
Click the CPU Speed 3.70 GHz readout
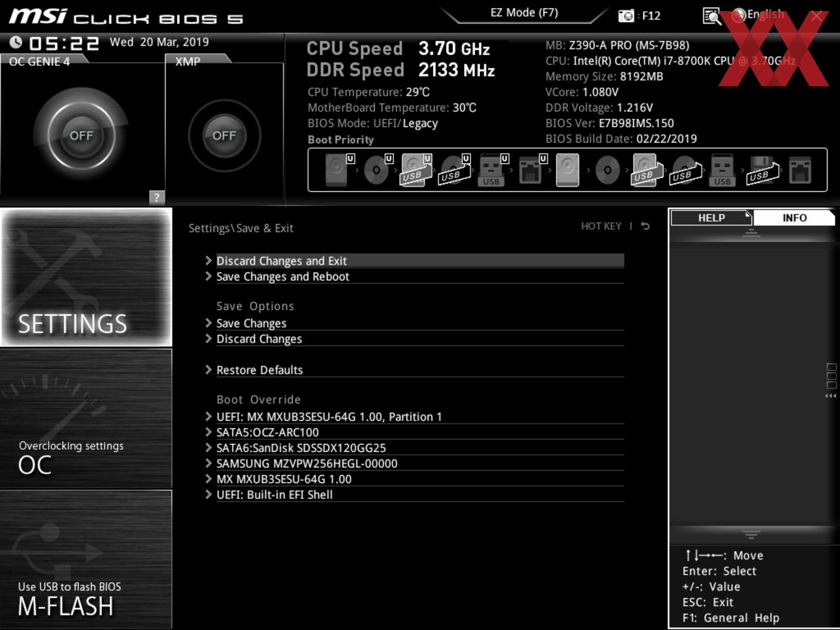[x=398, y=49]
